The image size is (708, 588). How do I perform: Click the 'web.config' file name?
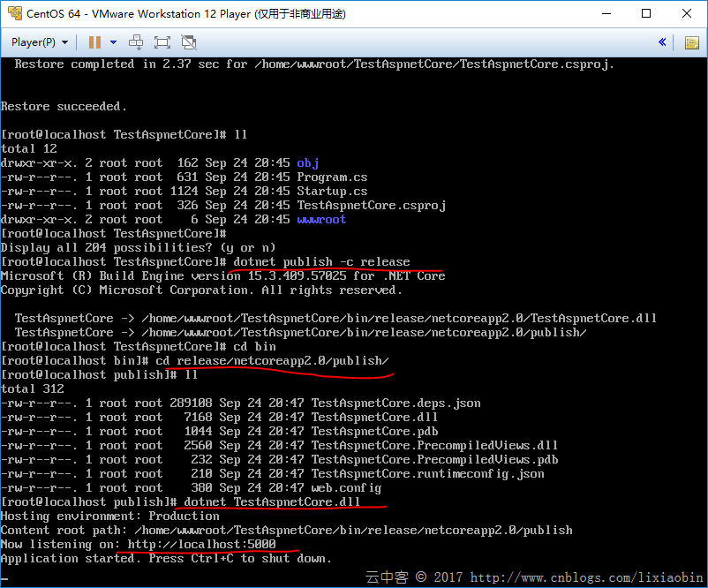[x=346, y=487]
